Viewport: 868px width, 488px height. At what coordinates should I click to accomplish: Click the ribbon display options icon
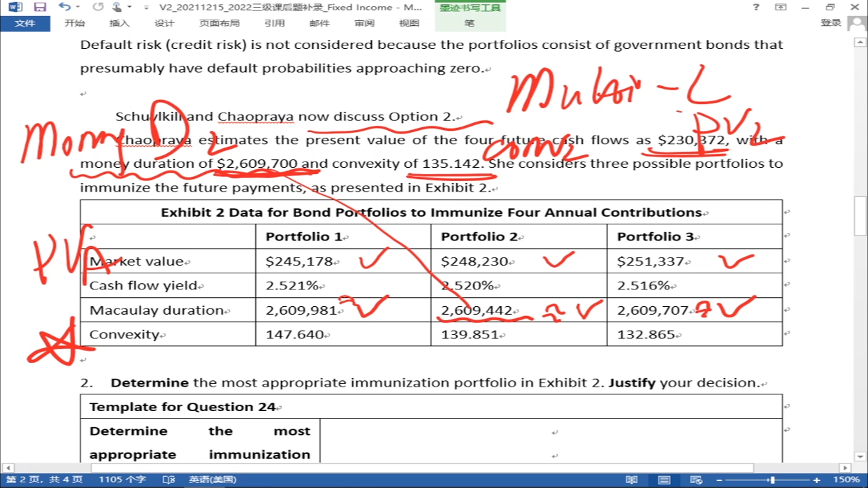tap(781, 7)
